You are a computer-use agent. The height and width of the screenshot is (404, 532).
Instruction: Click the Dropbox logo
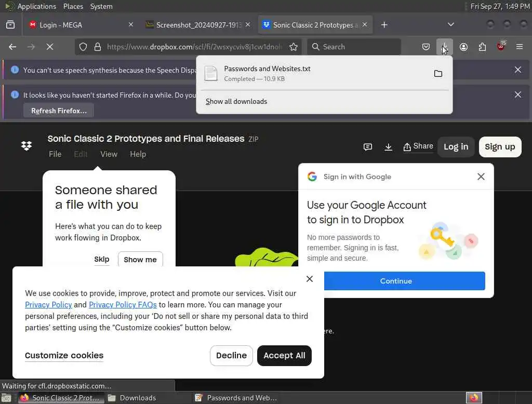26,146
